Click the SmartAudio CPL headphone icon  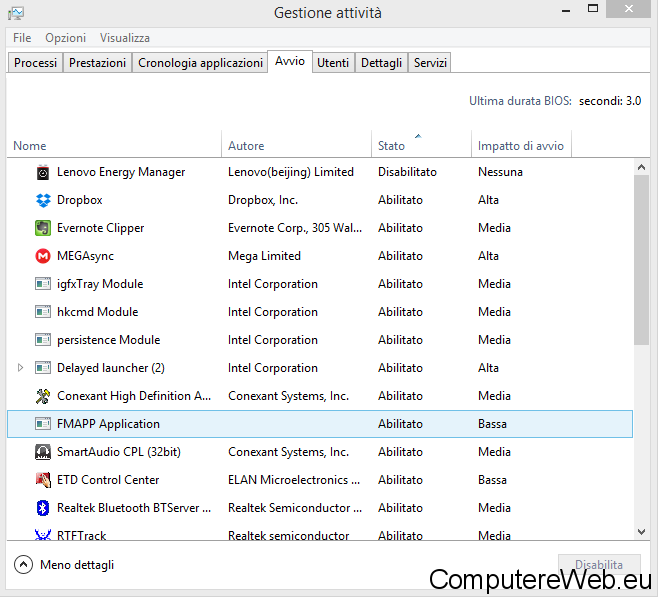point(43,452)
